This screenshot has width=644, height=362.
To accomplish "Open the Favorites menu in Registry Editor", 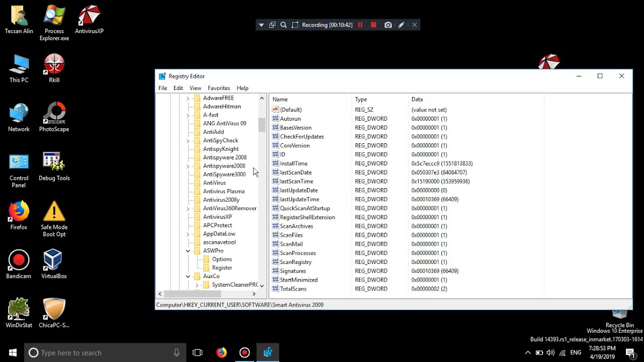I will pos(219,88).
